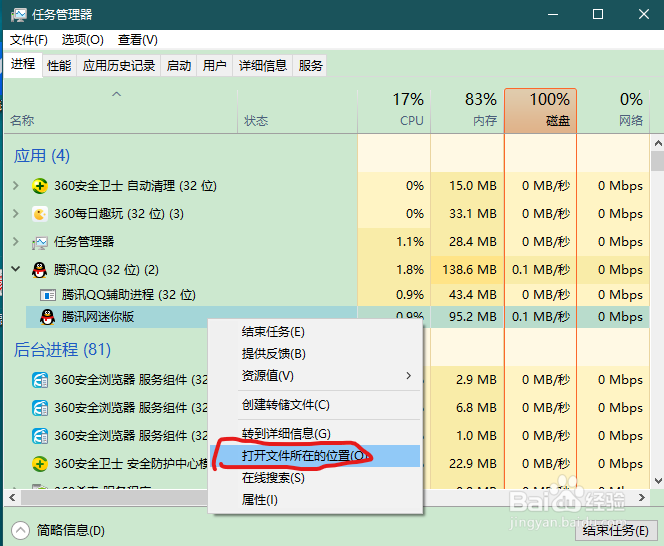Sort by the 名称 column header
Screen dimensions: 664x546
(x=121, y=111)
